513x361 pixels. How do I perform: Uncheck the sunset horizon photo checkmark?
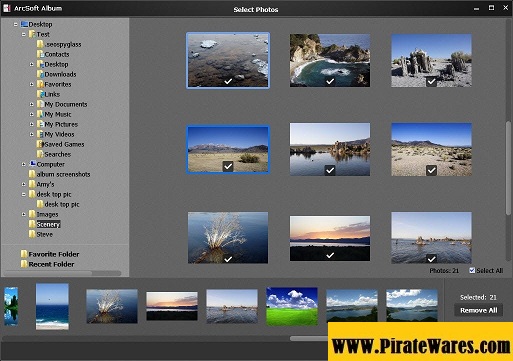pos(330,255)
